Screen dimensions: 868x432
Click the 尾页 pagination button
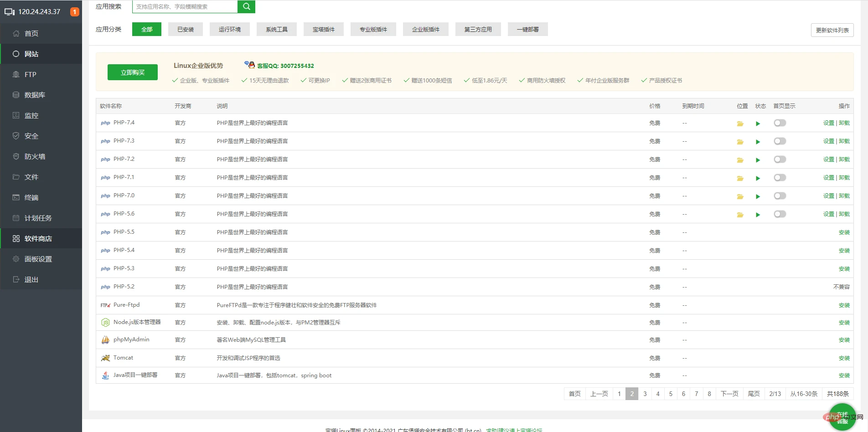tap(754, 394)
